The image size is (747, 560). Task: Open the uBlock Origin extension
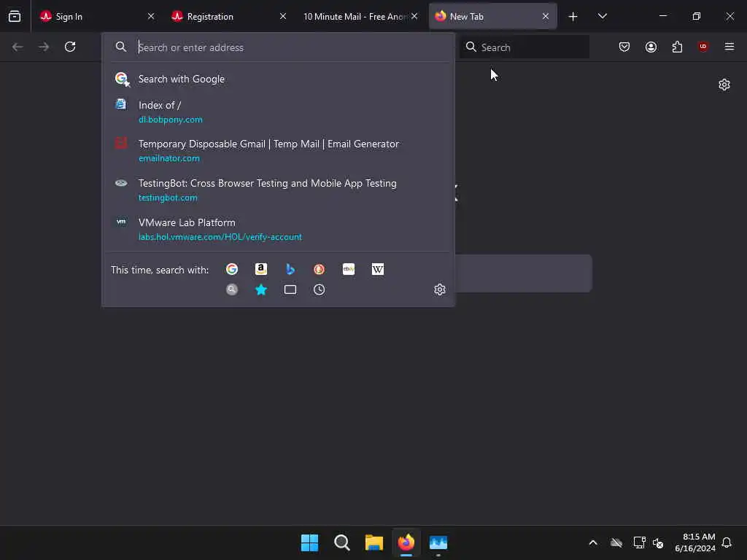(x=703, y=47)
